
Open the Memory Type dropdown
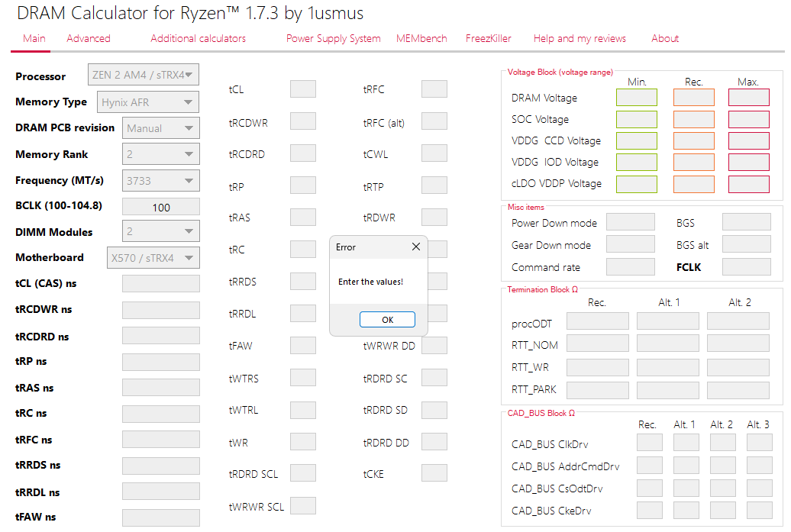pos(148,102)
